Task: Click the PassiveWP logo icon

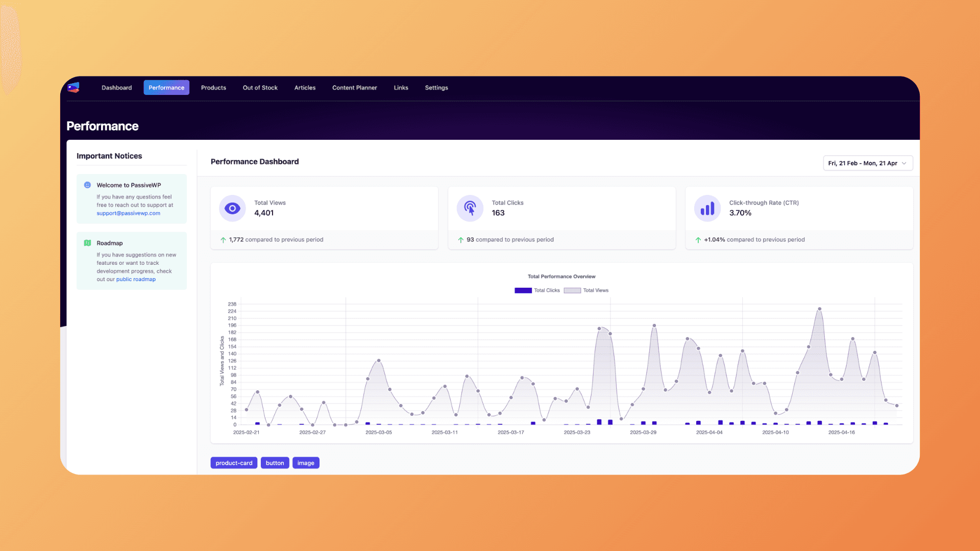Action: point(73,87)
